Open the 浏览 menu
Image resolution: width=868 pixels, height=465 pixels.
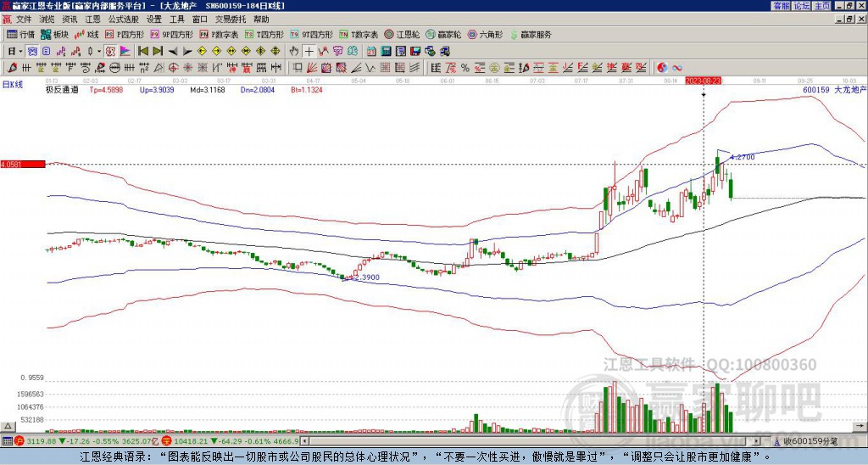(47, 20)
